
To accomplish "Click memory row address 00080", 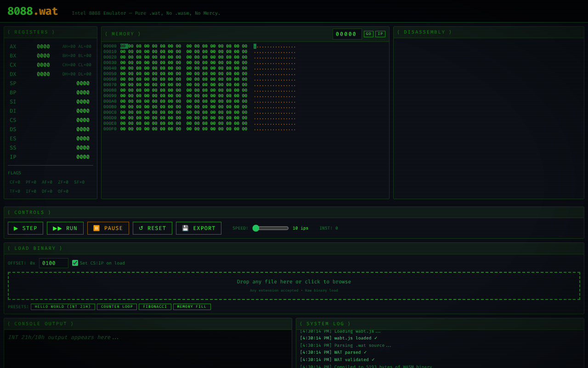I will (x=110, y=90).
